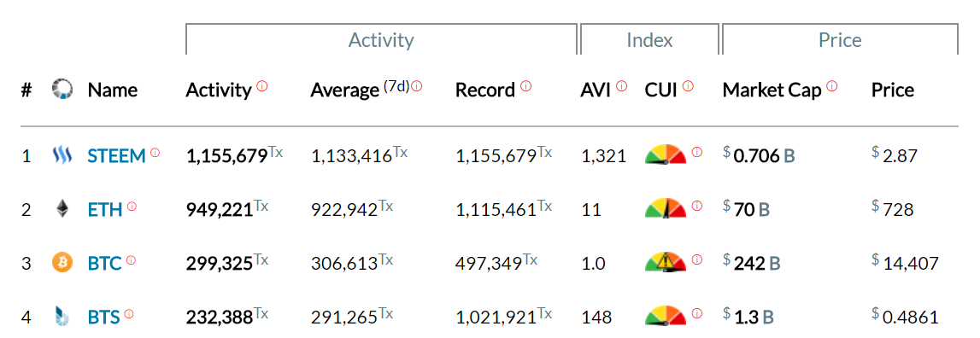
Task: Open the ETH coin link
Action: [105, 209]
